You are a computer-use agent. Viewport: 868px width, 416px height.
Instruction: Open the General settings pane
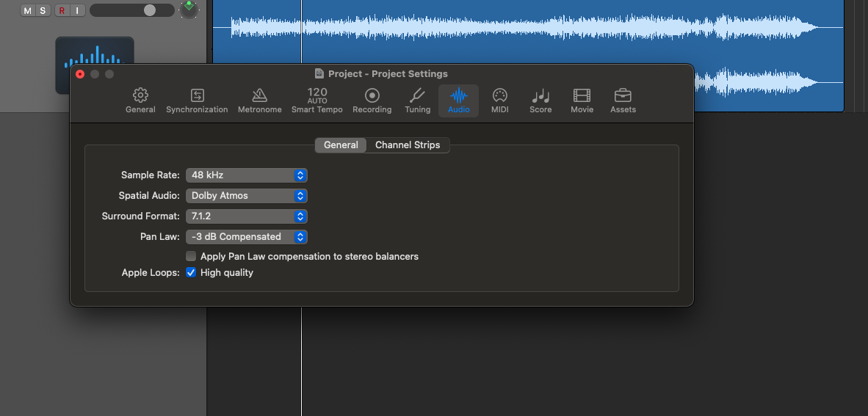[140, 101]
